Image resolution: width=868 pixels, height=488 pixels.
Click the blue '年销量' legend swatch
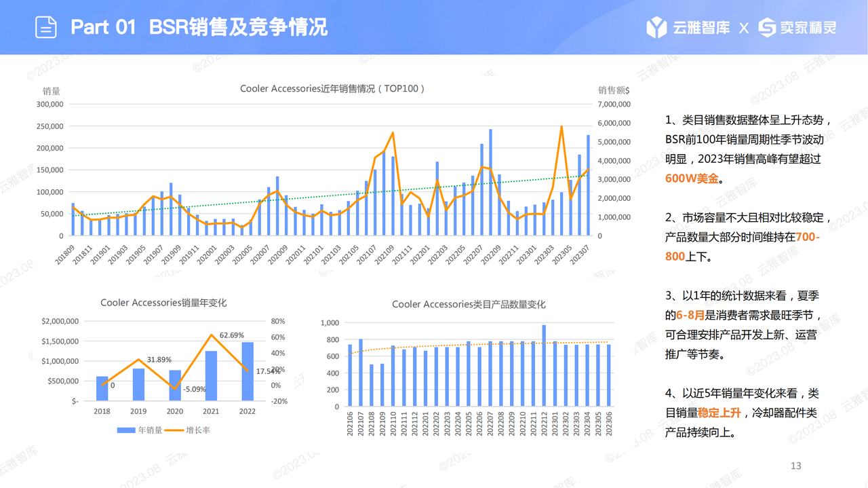[127, 430]
